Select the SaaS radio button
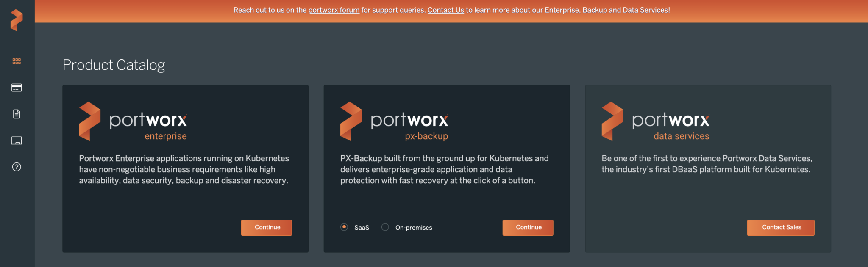 [344, 227]
